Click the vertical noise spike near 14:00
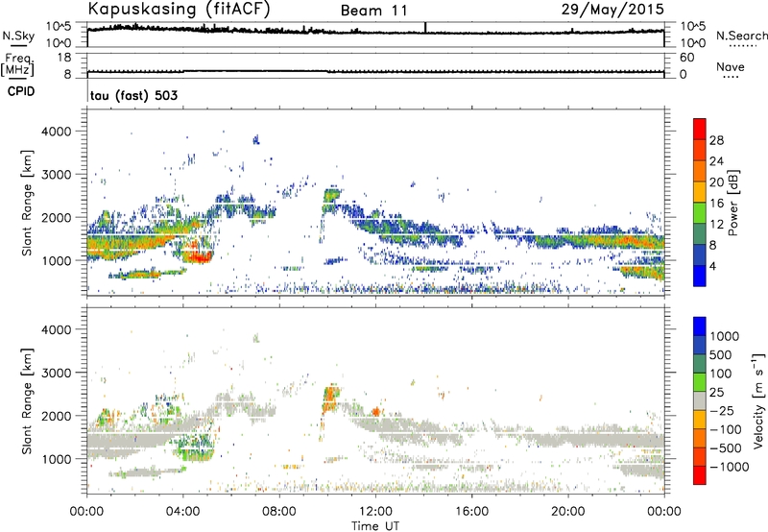 point(425,28)
